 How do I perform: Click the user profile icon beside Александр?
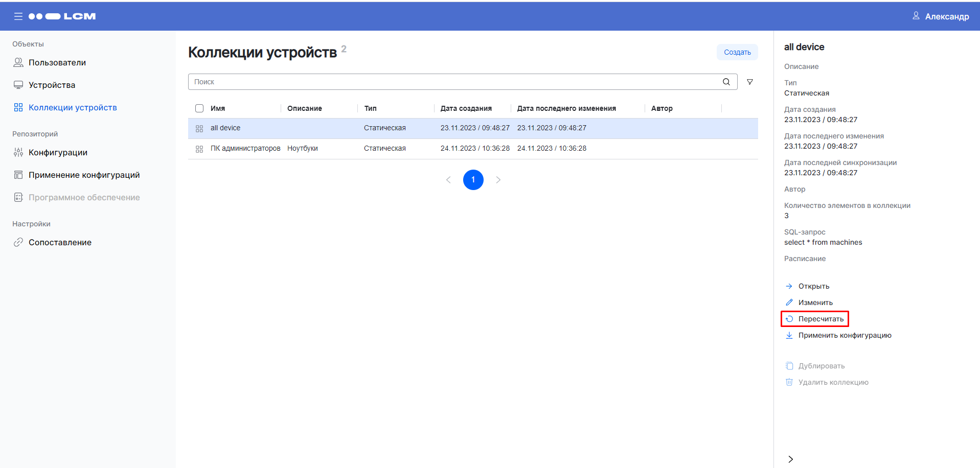coord(916,16)
